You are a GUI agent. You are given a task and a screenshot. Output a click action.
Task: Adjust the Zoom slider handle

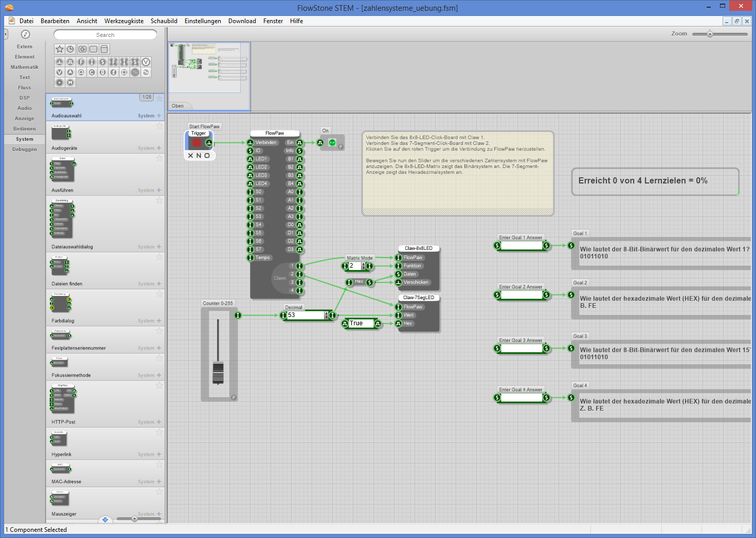[x=710, y=34]
